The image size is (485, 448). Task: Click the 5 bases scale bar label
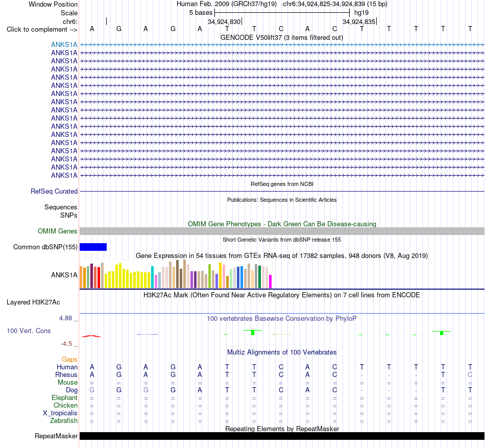(201, 13)
